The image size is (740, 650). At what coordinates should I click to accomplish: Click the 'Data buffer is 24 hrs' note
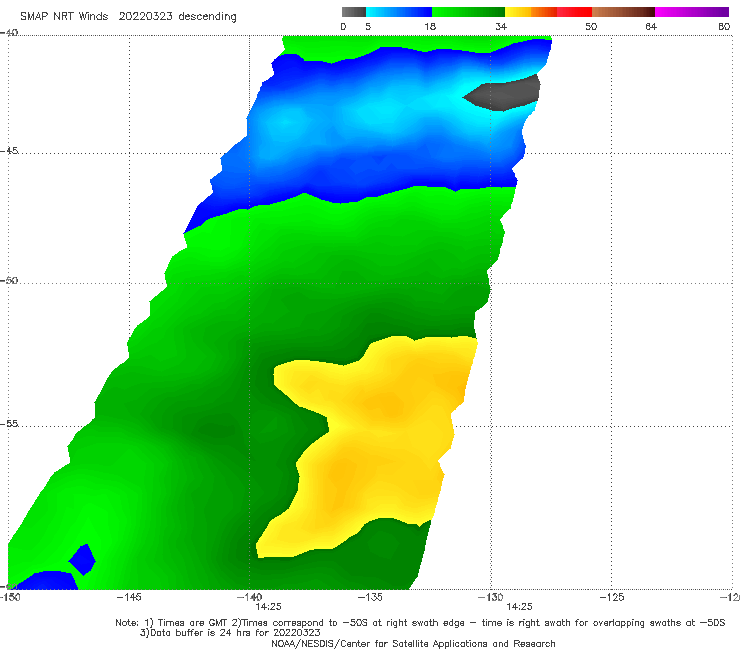(x=230, y=633)
